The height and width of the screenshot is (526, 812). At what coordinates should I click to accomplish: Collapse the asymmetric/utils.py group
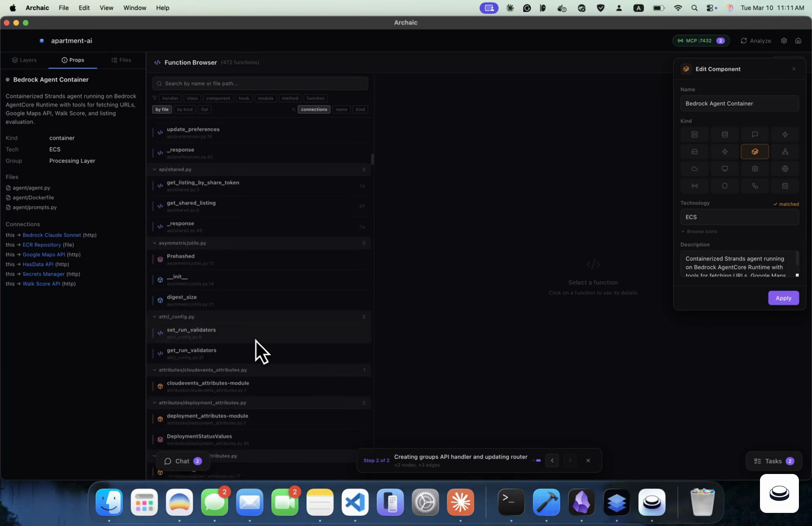(154, 243)
